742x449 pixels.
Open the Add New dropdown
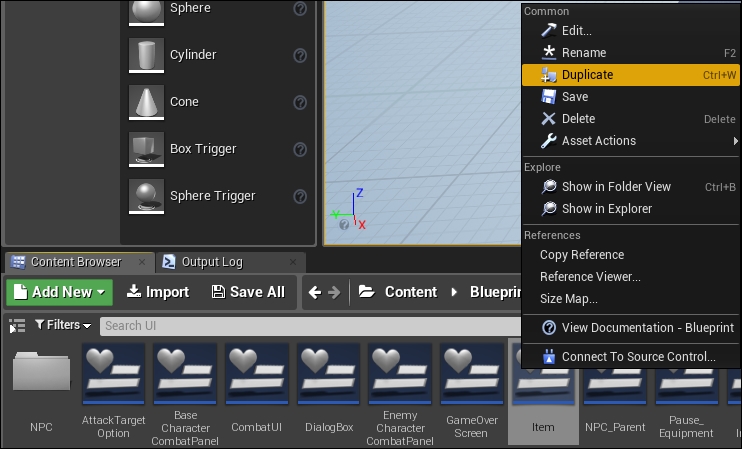pos(60,292)
